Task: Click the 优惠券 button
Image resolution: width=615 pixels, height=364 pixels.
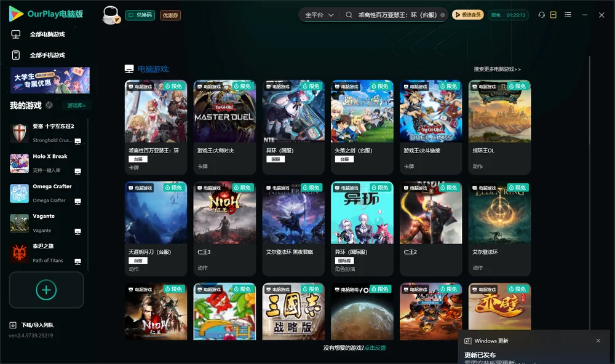Action: [x=170, y=15]
